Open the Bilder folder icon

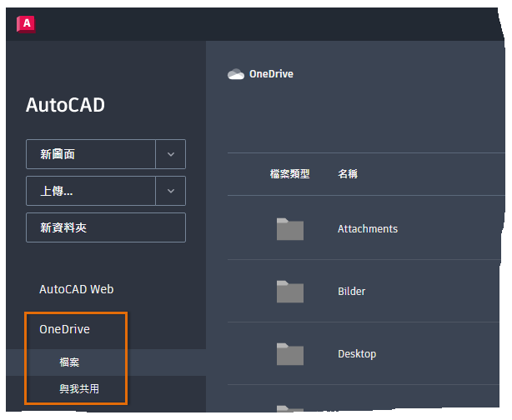pos(290,292)
